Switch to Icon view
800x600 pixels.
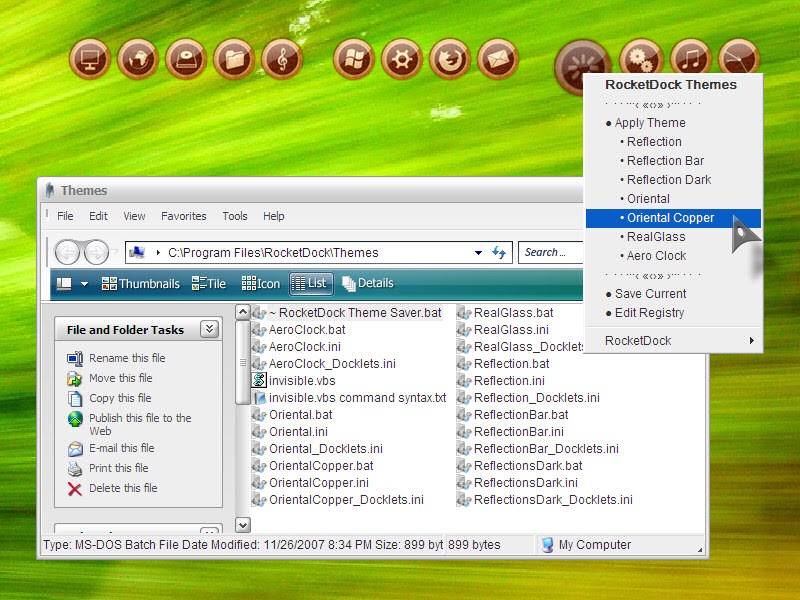(x=261, y=284)
